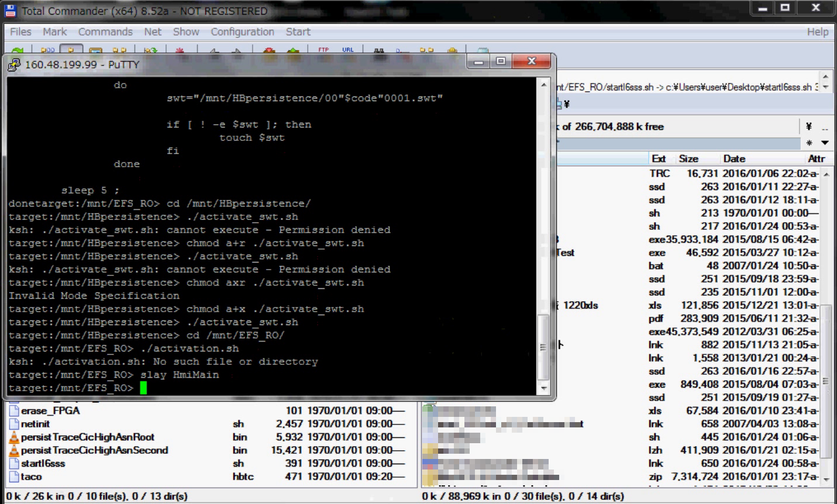Open the Start menu in menu bar
Viewport: 837px width, 504px height.
pyautogui.click(x=298, y=32)
